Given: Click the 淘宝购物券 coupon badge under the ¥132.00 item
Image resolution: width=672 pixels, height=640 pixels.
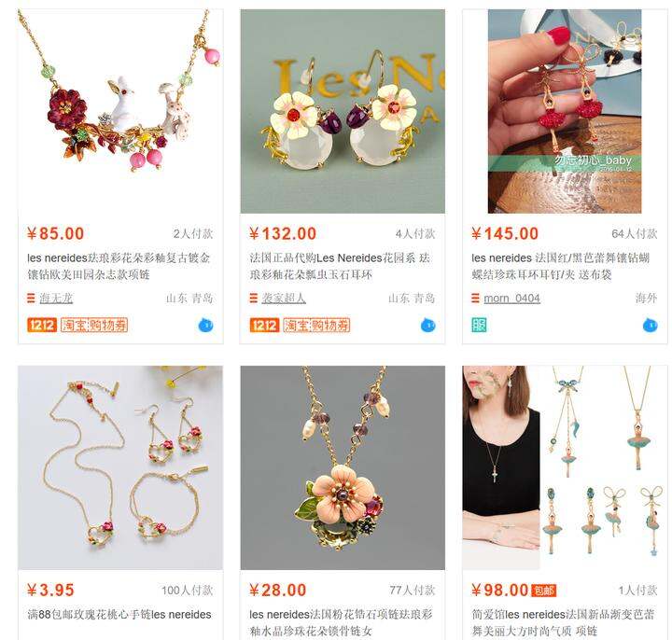Looking at the screenshot, I should tap(316, 326).
